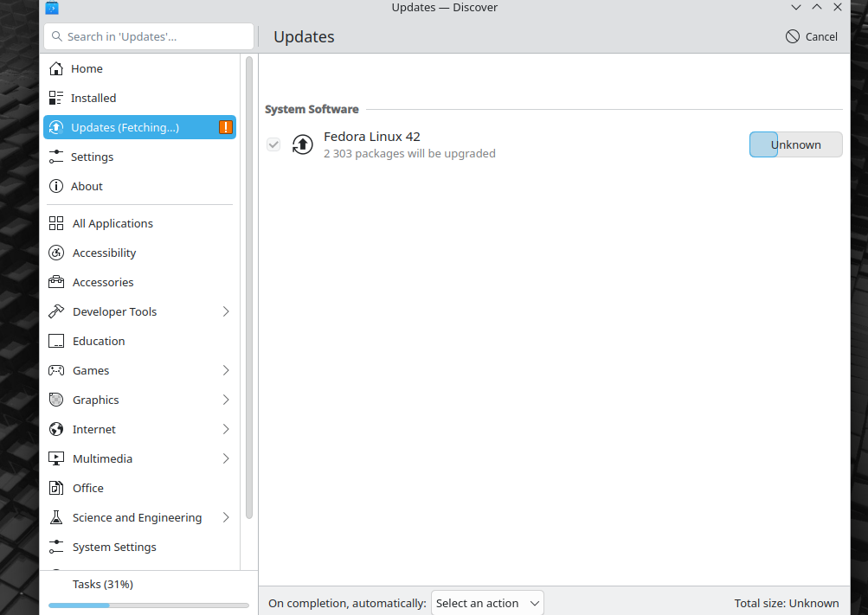868x615 pixels.
Task: Expand the Games category arrow
Action: [x=226, y=370]
